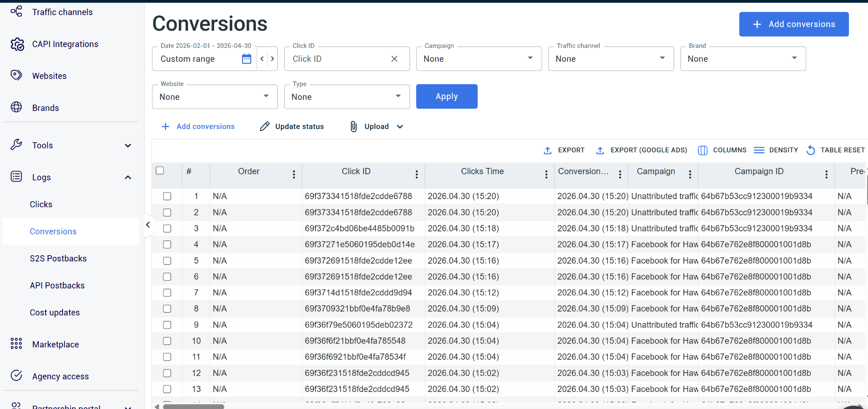Collapse the sidebar with the arrow handle
The height and width of the screenshot is (409, 868).
coord(148,225)
